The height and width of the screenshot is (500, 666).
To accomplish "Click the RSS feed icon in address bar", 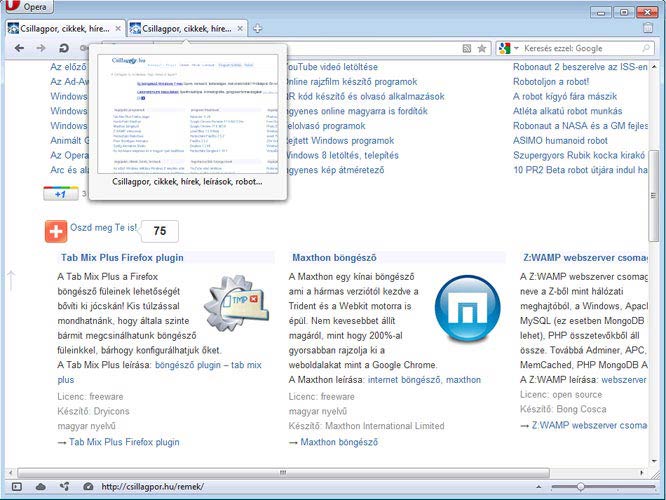I will tap(466, 48).
